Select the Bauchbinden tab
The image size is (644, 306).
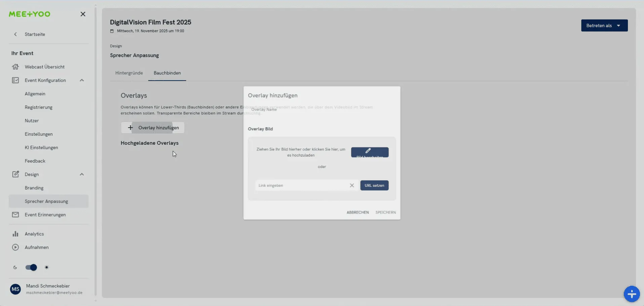[x=167, y=73]
